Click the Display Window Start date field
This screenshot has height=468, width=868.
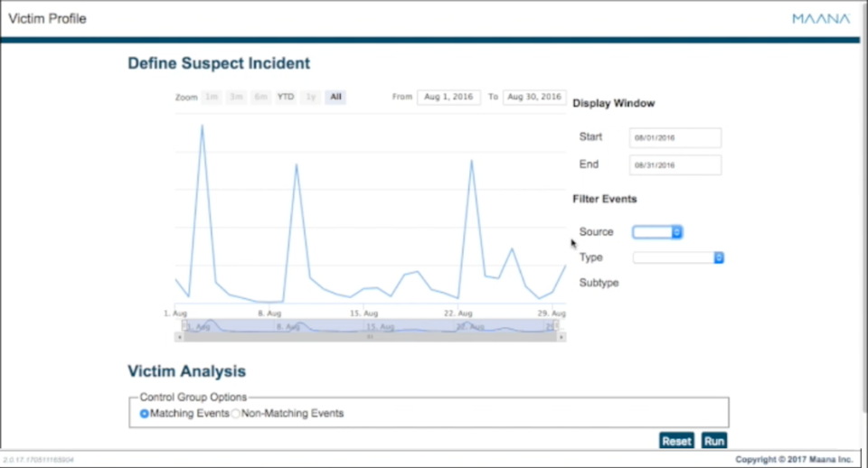[675, 137]
